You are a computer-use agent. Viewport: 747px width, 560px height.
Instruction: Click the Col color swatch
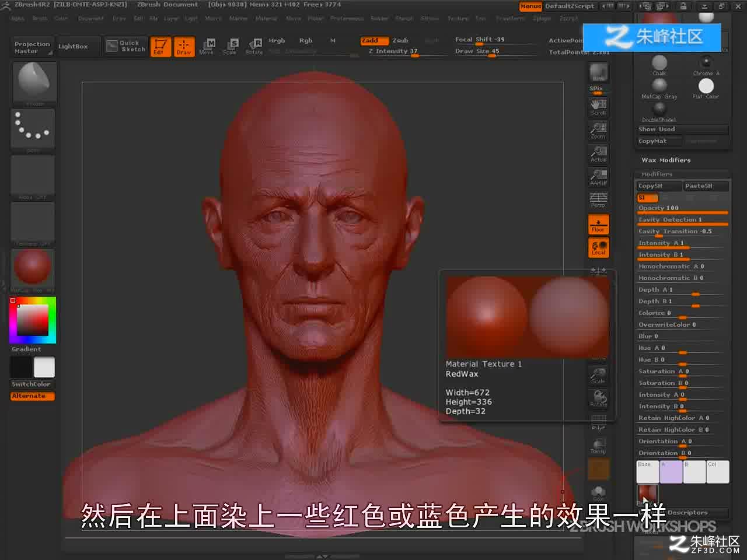(718, 472)
